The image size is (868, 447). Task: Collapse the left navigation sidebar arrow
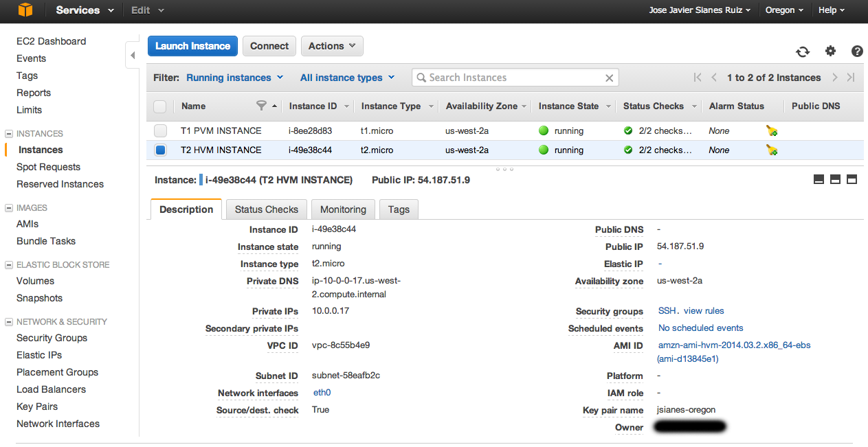click(133, 55)
